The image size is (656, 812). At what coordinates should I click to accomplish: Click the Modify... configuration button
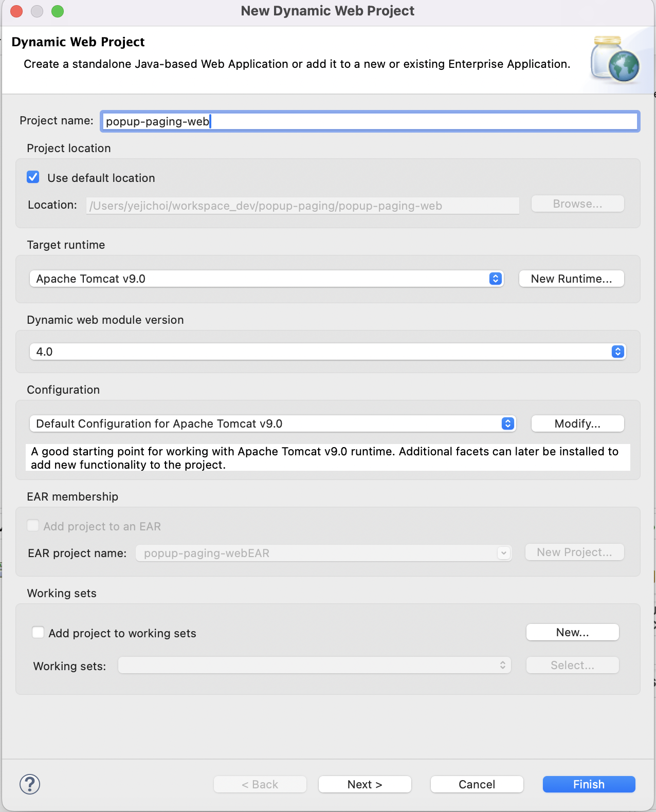pyautogui.click(x=578, y=423)
